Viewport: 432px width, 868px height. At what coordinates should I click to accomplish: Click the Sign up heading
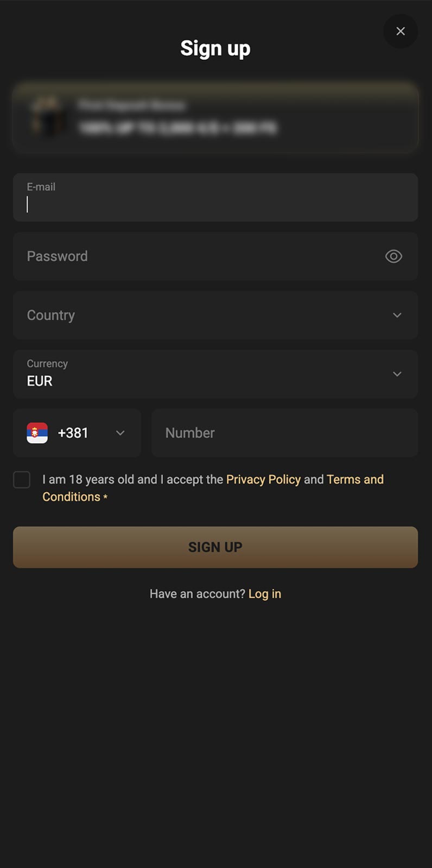(215, 48)
